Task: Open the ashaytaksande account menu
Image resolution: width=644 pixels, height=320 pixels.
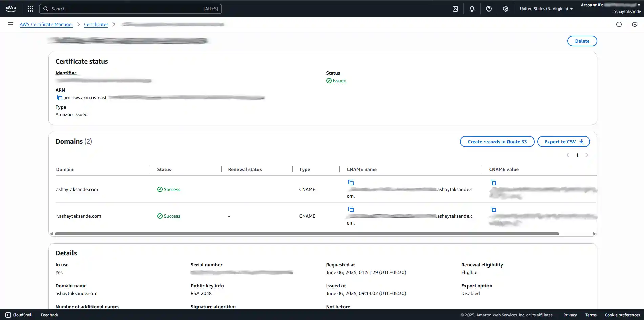Action: click(x=611, y=8)
